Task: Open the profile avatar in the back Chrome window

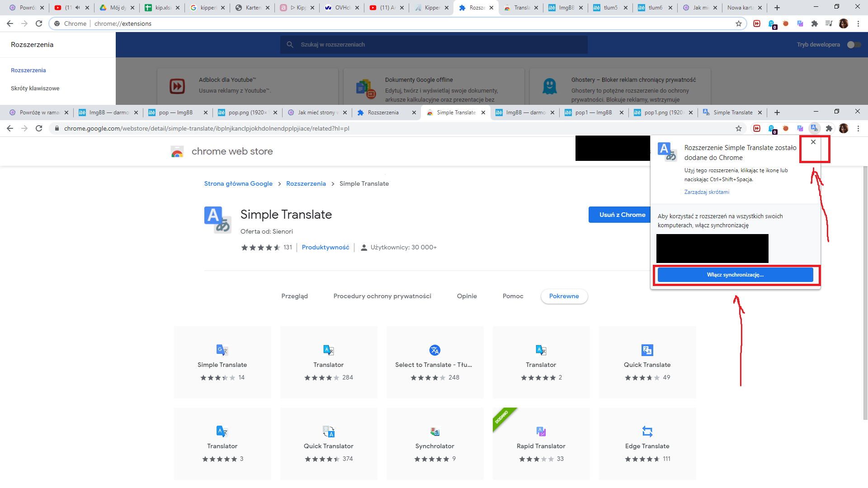Action: point(844,23)
